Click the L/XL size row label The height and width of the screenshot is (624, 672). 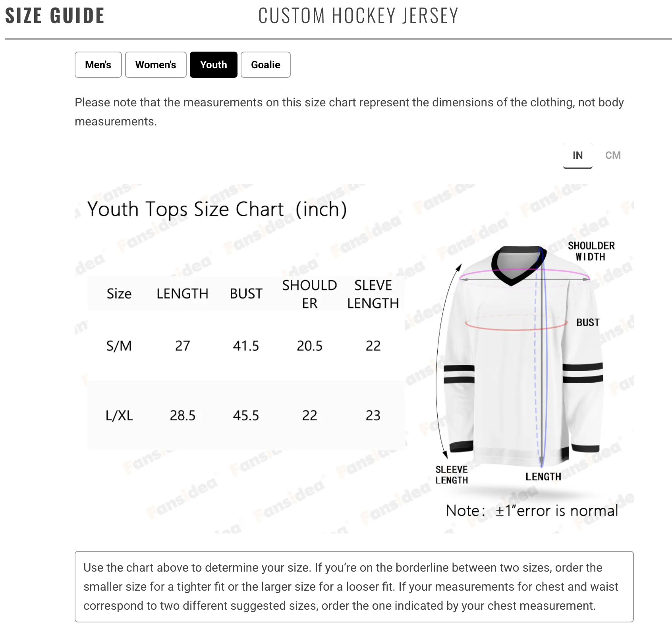point(119,416)
